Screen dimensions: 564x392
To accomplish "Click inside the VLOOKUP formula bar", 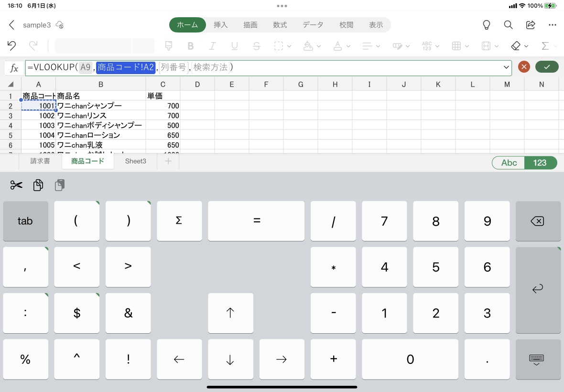I will [x=268, y=68].
